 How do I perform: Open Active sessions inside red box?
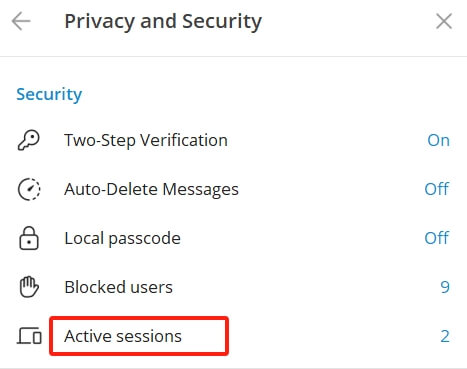pyautogui.click(x=139, y=336)
